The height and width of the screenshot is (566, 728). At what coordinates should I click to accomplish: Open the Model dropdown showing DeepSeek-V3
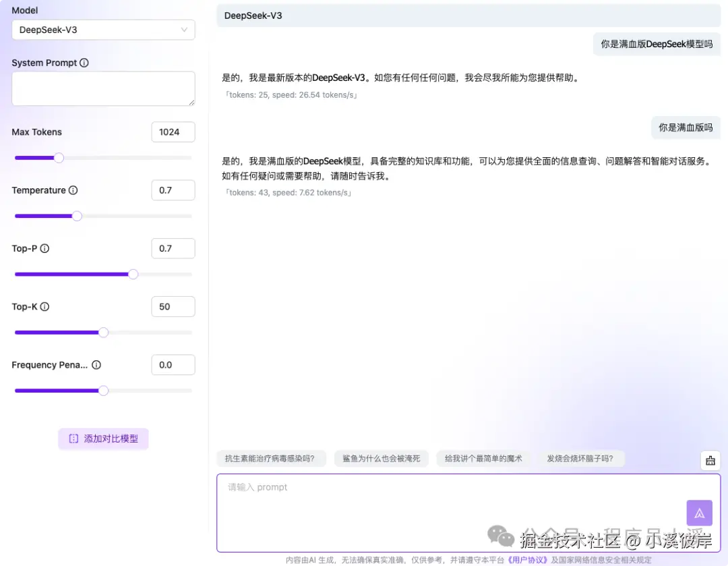[x=103, y=30]
